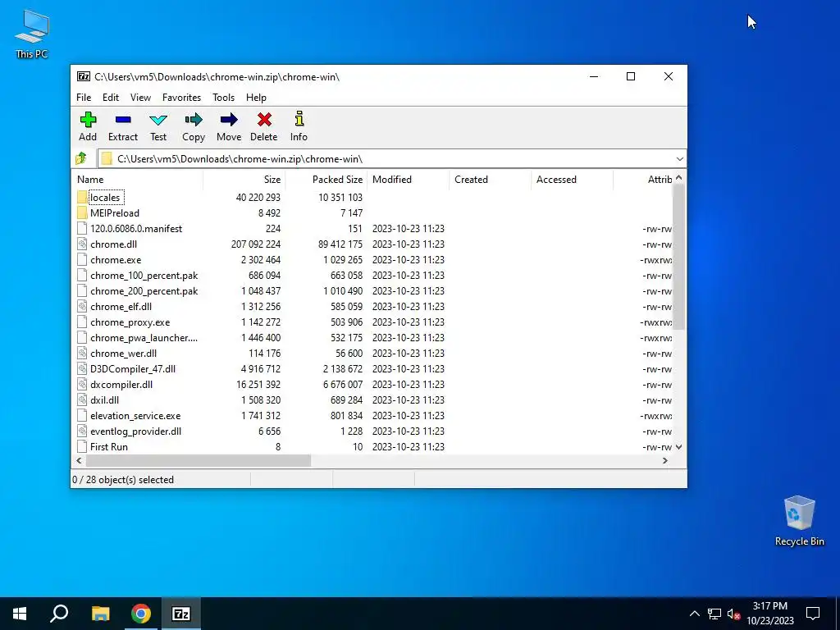Click the dxil.dll file icon
The width and height of the screenshot is (840, 630).
coord(82,400)
